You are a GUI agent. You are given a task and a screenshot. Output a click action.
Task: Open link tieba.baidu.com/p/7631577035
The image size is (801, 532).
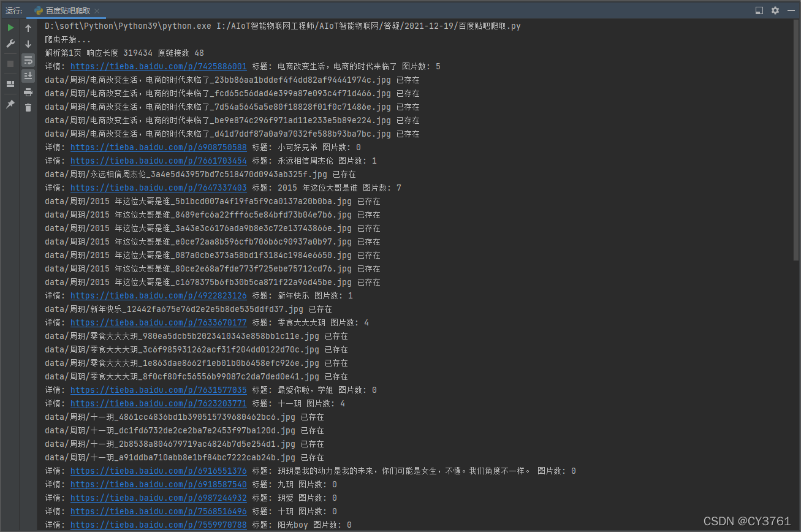pyautogui.click(x=159, y=390)
